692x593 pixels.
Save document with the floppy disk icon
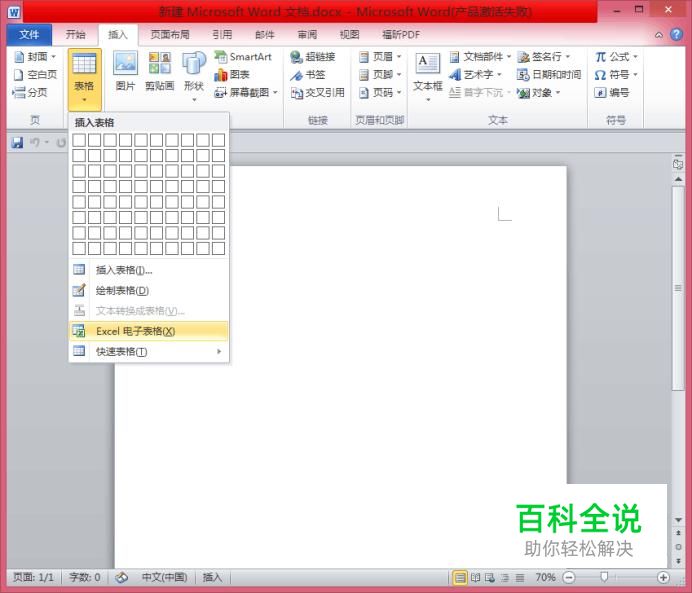pyautogui.click(x=17, y=143)
